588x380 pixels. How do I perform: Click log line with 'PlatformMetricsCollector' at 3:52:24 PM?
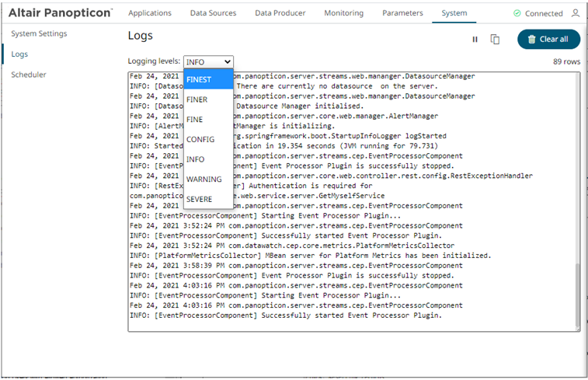pyautogui.click(x=292, y=246)
